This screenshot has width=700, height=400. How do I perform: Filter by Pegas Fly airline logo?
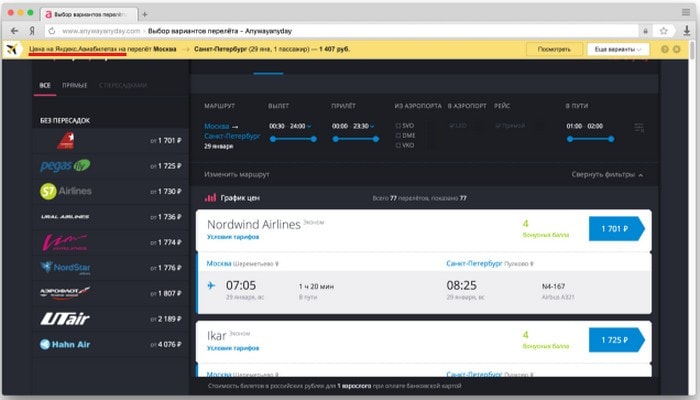click(x=65, y=166)
